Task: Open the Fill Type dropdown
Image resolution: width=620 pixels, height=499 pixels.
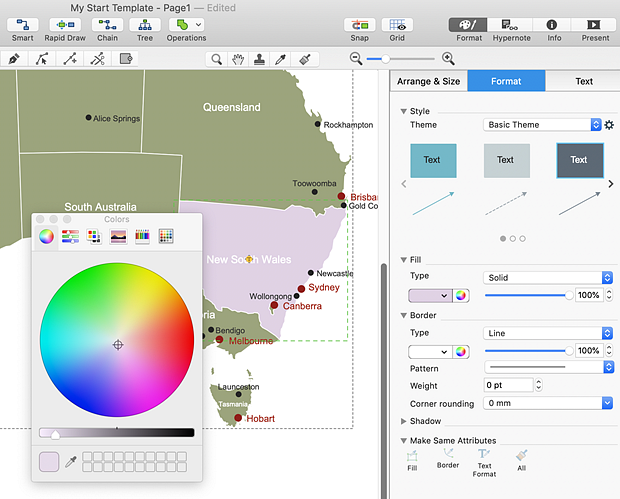Action: click(548, 277)
